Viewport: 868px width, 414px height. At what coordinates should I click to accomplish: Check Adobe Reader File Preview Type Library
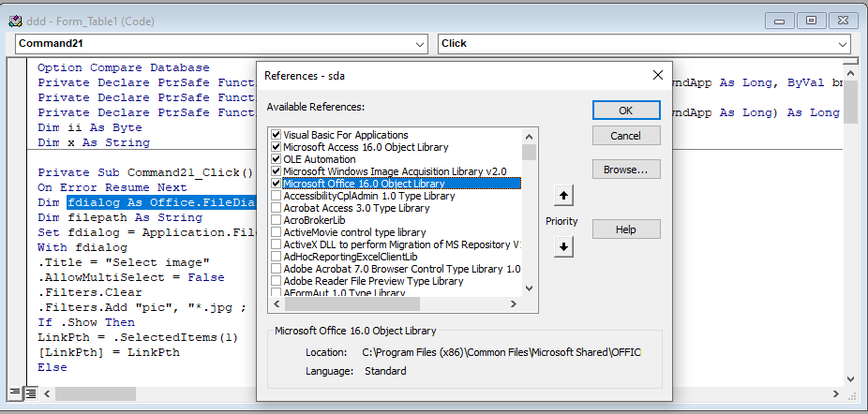(276, 281)
